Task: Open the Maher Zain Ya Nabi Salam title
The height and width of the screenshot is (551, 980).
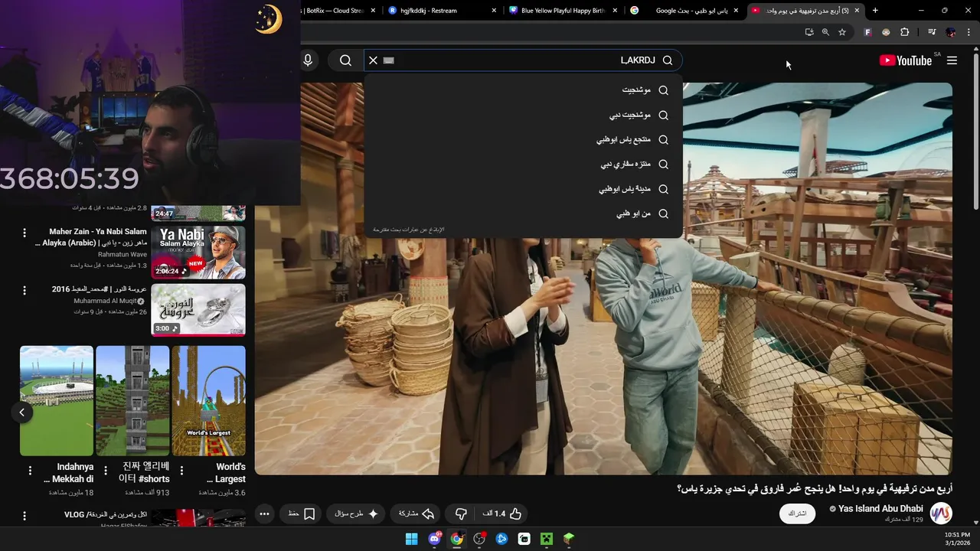Action: click(x=91, y=237)
